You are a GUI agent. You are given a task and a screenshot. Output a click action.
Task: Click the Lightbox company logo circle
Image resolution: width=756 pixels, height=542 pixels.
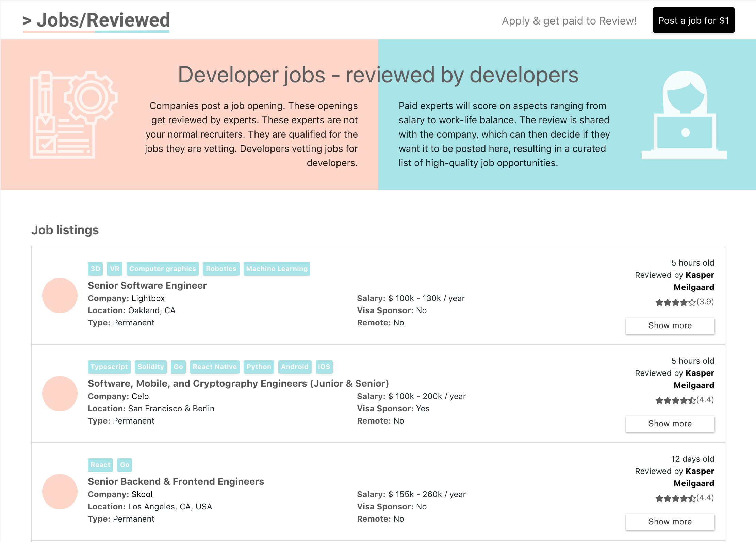pos(60,295)
